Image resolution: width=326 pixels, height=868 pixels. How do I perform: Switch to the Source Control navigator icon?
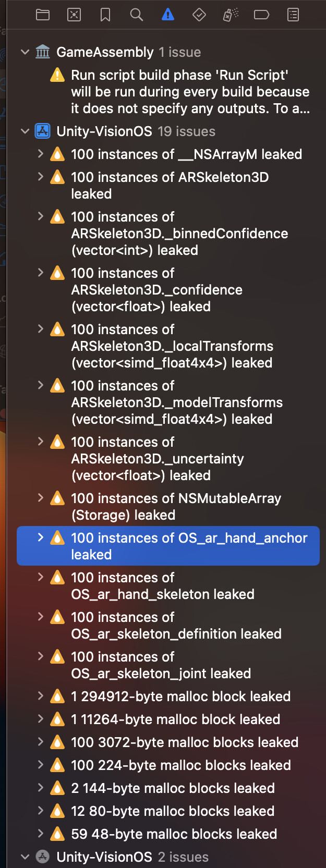pyautogui.click(x=74, y=15)
